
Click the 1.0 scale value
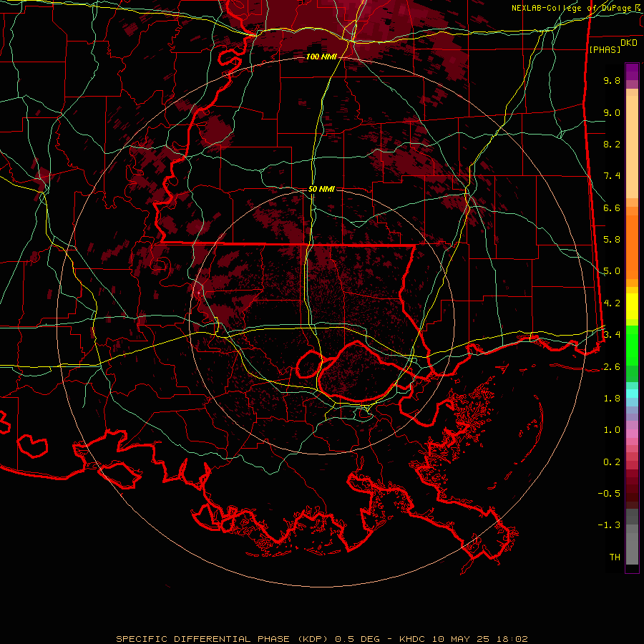[x=612, y=430]
